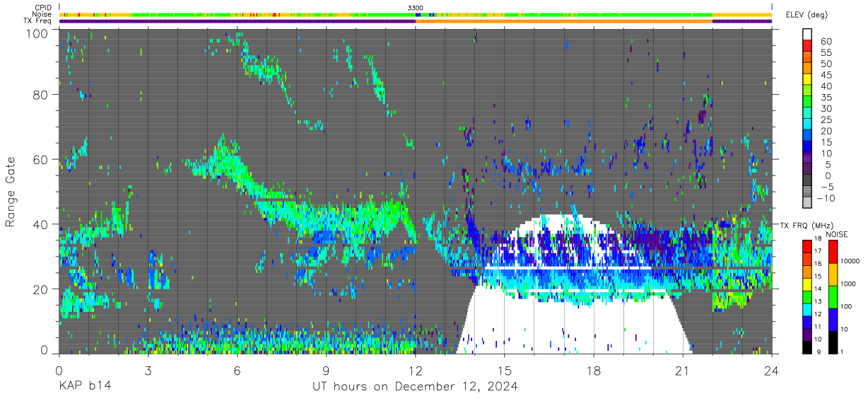Click the CPID value 3300
Image resolution: width=868 pixels, height=401 pixels.
click(x=416, y=8)
